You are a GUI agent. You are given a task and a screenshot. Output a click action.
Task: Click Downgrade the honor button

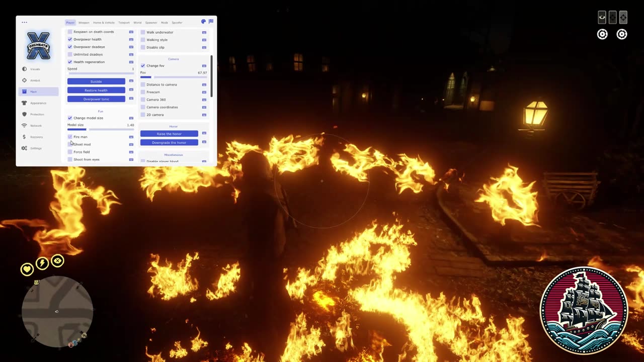pyautogui.click(x=169, y=142)
